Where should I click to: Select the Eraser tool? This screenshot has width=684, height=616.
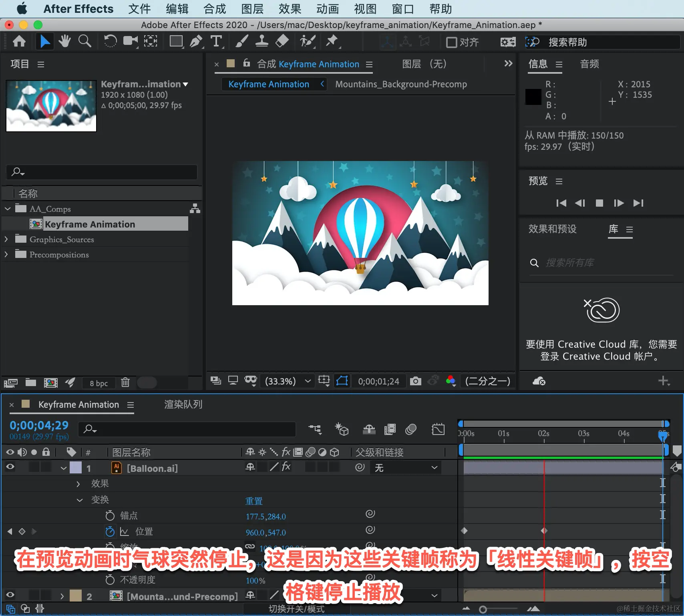coord(282,41)
